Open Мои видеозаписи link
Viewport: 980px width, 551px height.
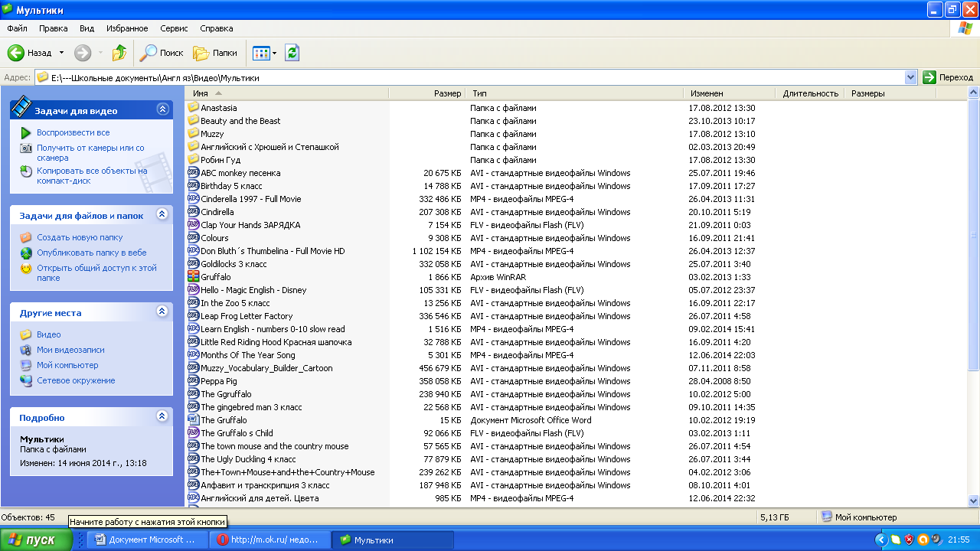(70, 350)
